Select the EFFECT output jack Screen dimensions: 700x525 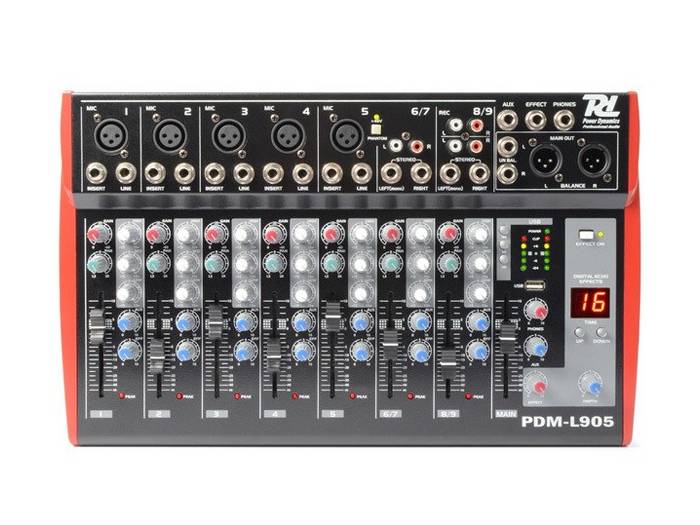[x=536, y=119]
